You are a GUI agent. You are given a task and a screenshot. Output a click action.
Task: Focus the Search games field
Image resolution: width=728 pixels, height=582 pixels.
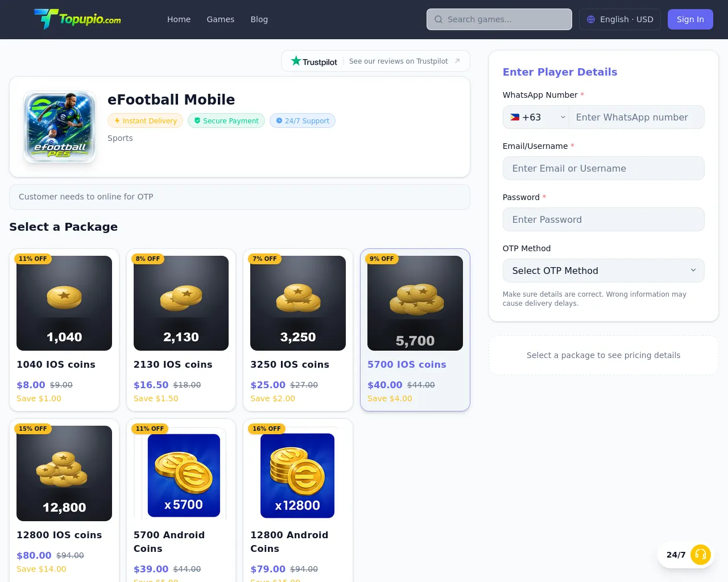click(499, 19)
